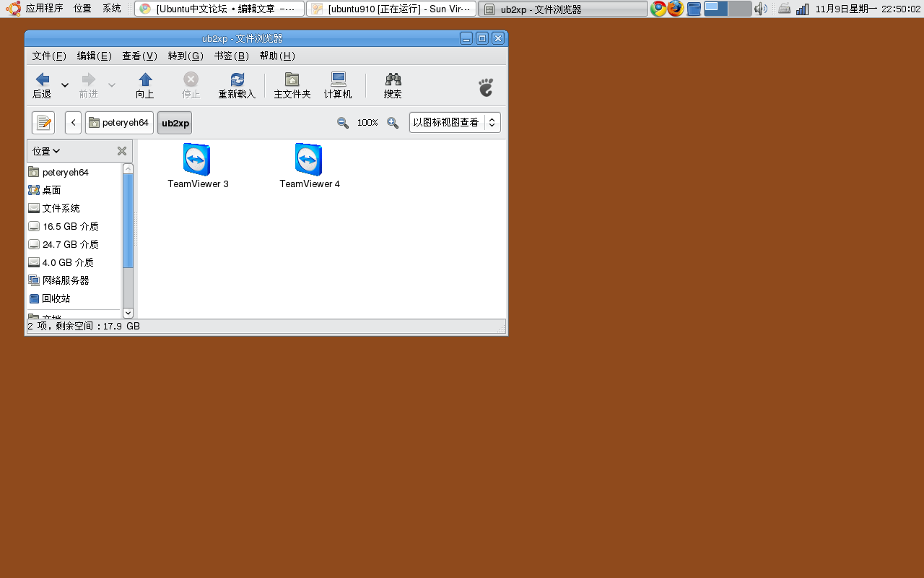Click the Ubuntu logo in the panel
The width and height of the screenshot is (924, 578).
click(x=13, y=9)
